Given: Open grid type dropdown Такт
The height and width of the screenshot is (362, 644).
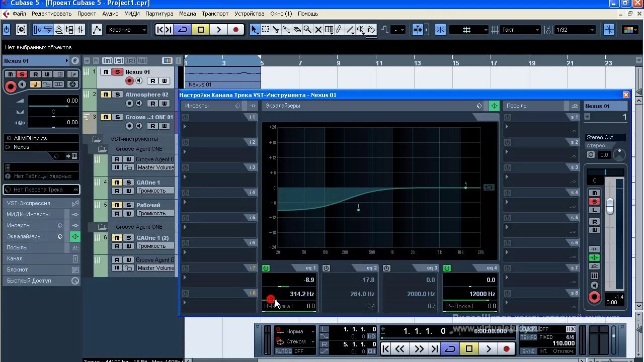Looking at the screenshot, I should 520,30.
